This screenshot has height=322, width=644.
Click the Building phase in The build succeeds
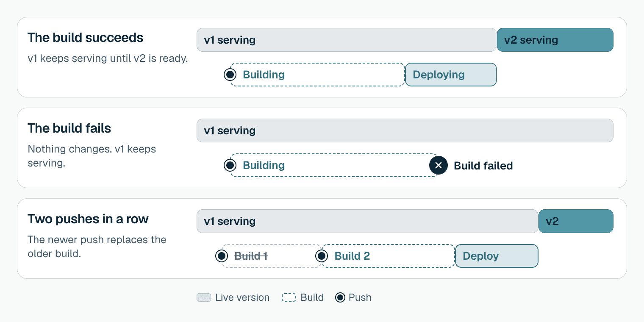click(317, 75)
